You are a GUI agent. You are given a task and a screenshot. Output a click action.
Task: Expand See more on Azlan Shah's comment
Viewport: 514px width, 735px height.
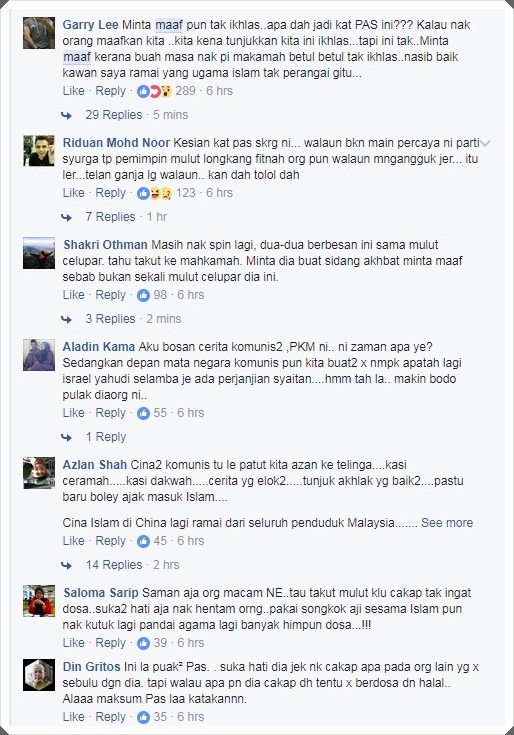click(x=447, y=523)
